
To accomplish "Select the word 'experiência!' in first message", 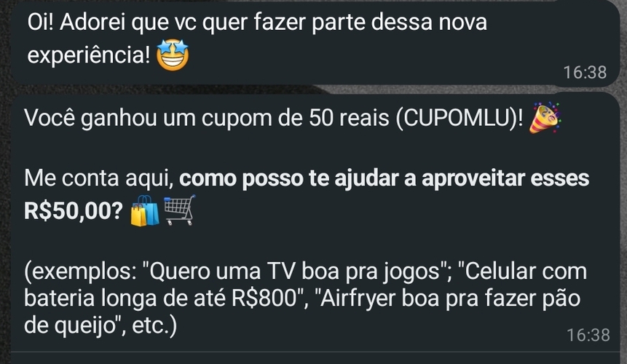I will 88,55.
